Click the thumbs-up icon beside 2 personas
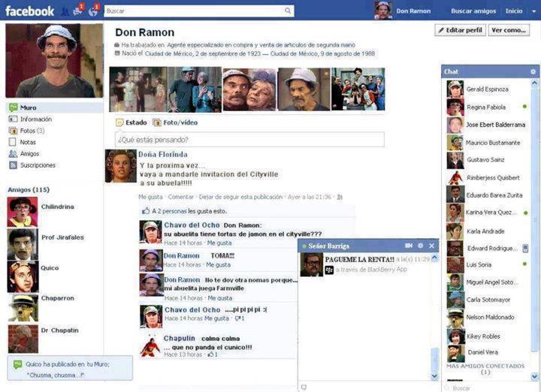The height and width of the screenshot is (392, 541). pyautogui.click(x=146, y=211)
